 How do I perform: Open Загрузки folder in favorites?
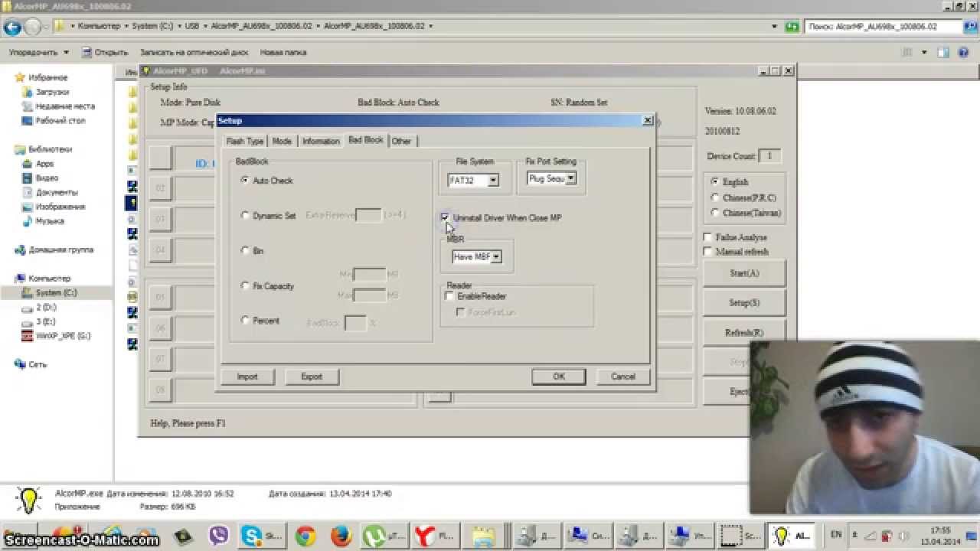(51, 92)
